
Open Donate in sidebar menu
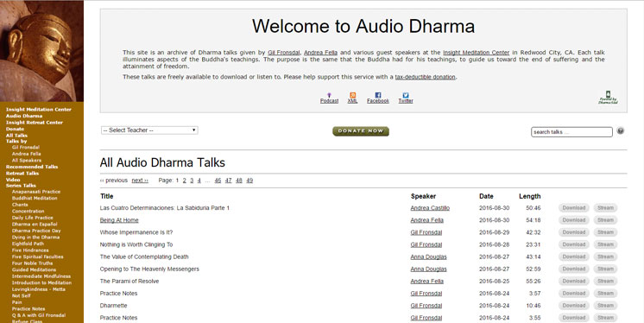(x=15, y=129)
